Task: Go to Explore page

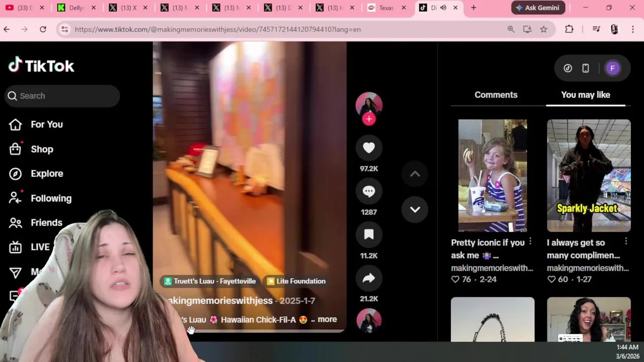Action: click(x=36, y=173)
